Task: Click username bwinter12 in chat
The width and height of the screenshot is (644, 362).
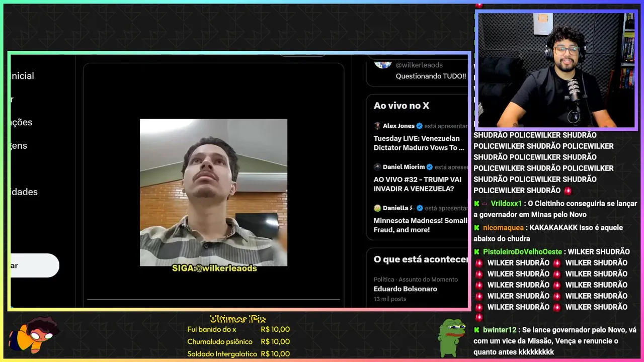Action: tap(500, 330)
